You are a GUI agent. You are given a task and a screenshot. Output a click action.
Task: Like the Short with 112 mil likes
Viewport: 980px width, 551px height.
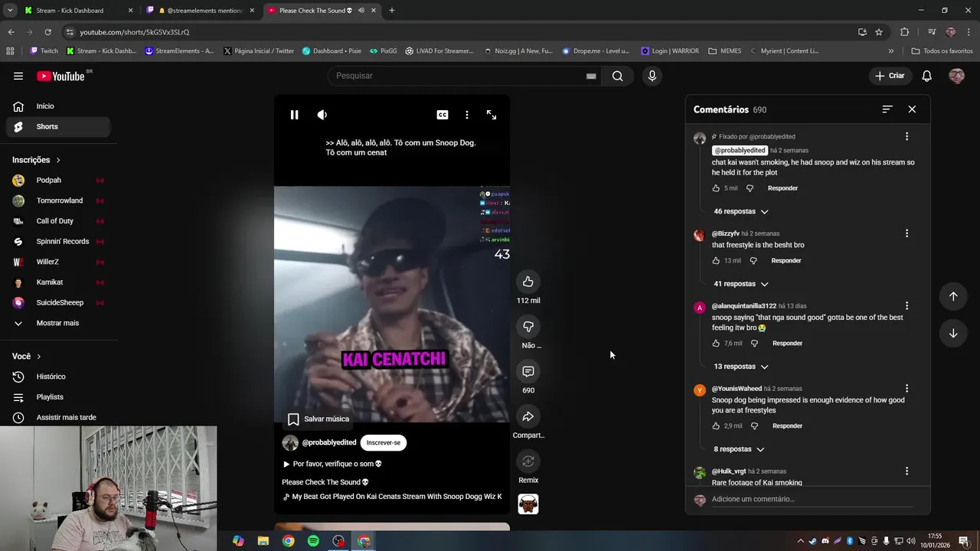coord(528,282)
